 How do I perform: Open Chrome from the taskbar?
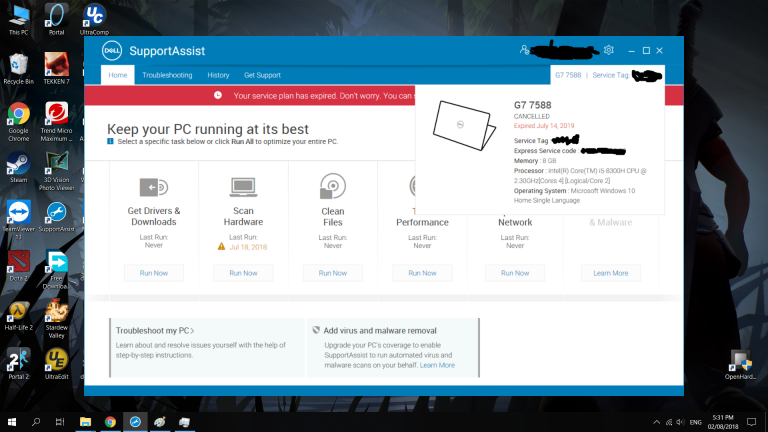pyautogui.click(x=110, y=422)
